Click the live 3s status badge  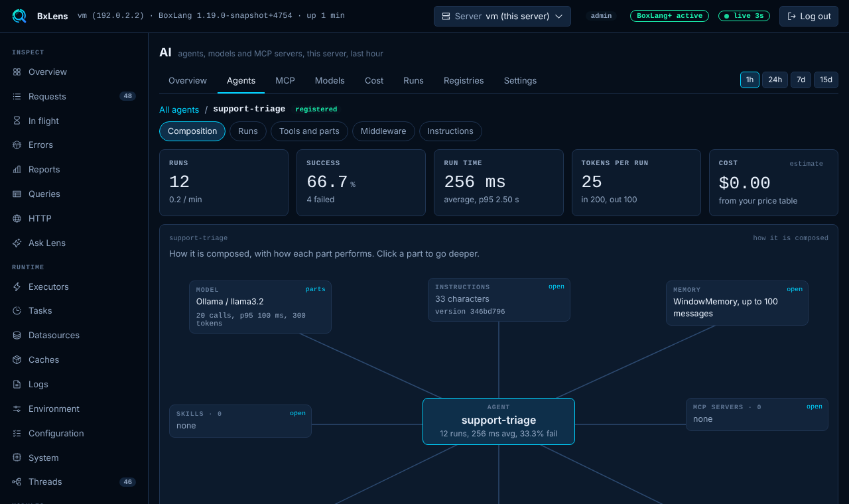point(744,16)
